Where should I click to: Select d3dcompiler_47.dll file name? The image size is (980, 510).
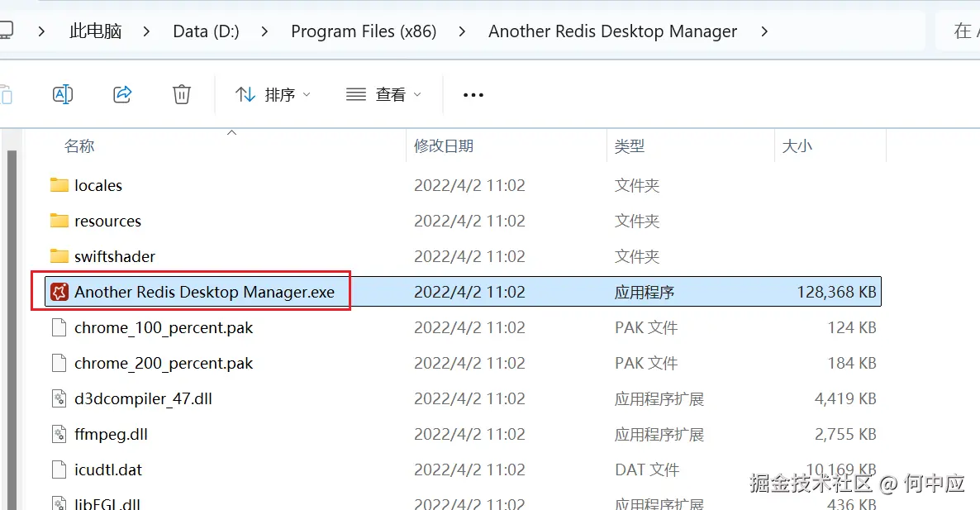(143, 398)
